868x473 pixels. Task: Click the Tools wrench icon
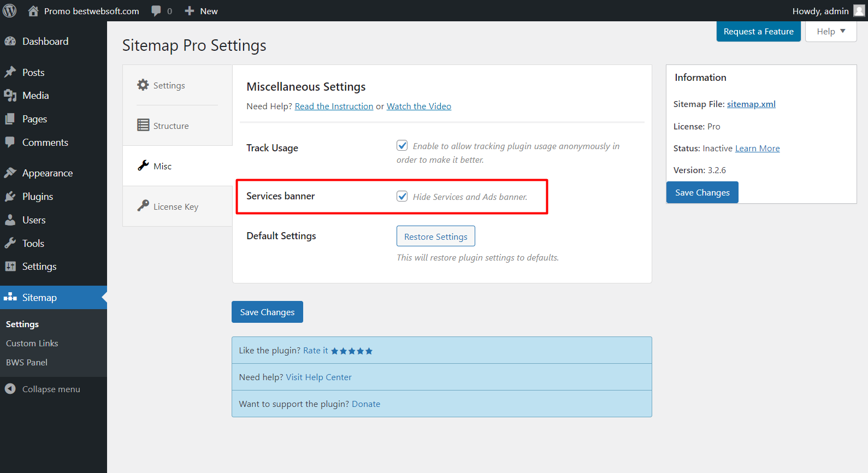click(x=10, y=244)
